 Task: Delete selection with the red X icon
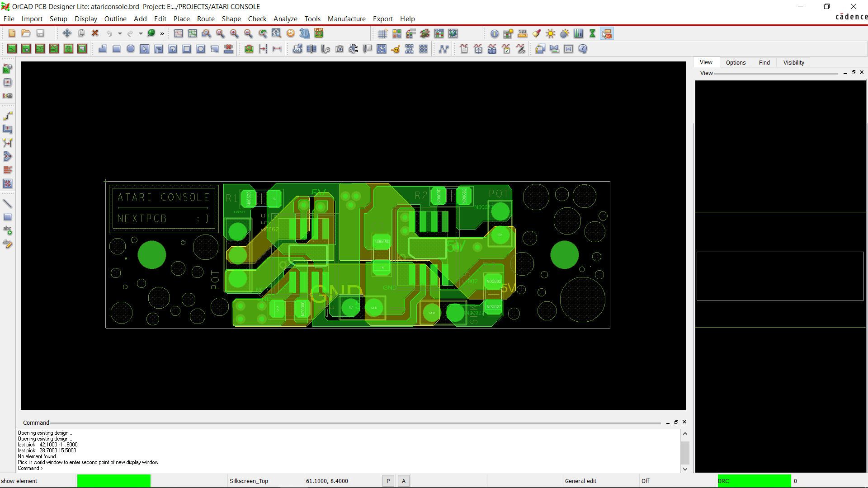[95, 33]
